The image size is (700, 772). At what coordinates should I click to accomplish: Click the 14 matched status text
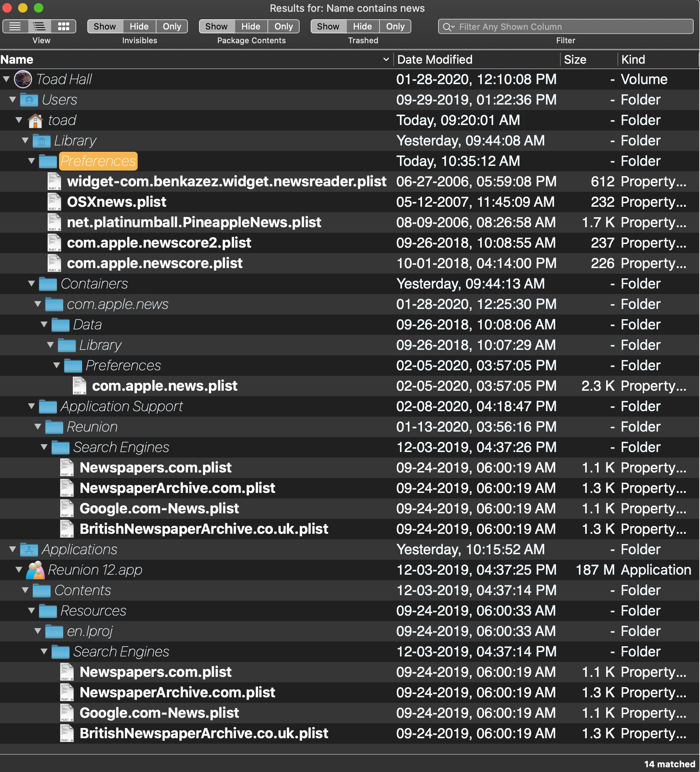pos(670,764)
